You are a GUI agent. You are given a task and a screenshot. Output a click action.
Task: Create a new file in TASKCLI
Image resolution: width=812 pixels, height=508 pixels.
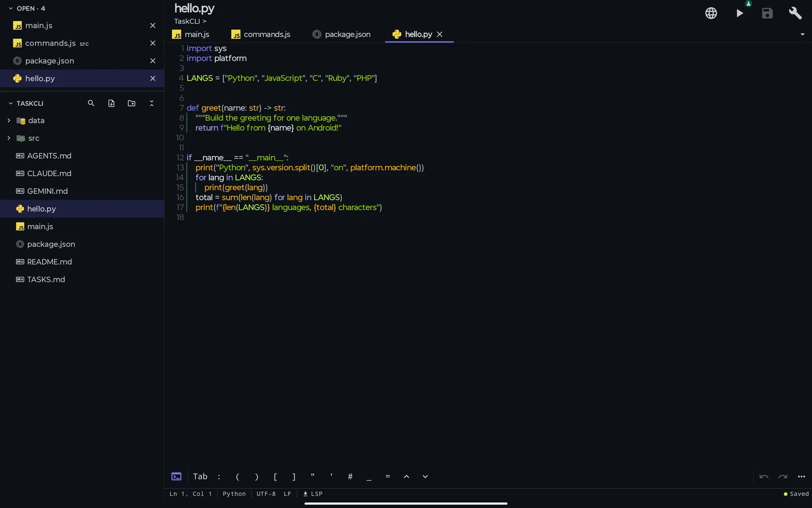tap(111, 103)
